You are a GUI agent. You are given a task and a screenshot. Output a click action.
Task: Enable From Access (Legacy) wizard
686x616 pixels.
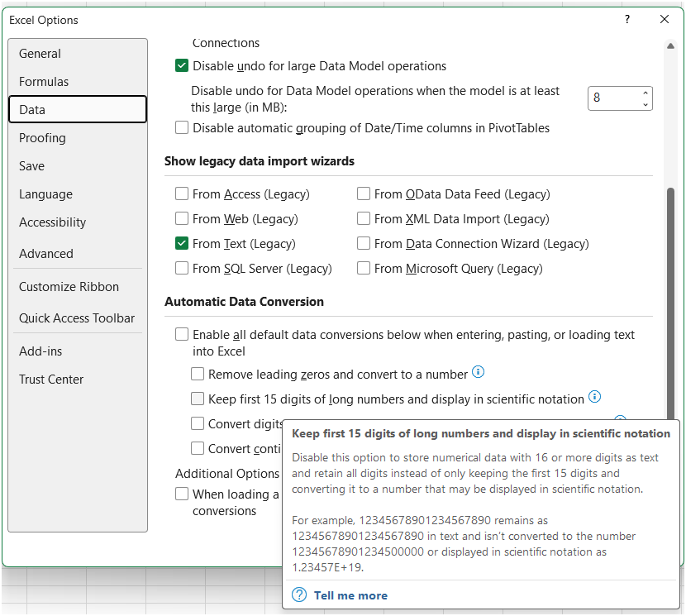click(182, 194)
